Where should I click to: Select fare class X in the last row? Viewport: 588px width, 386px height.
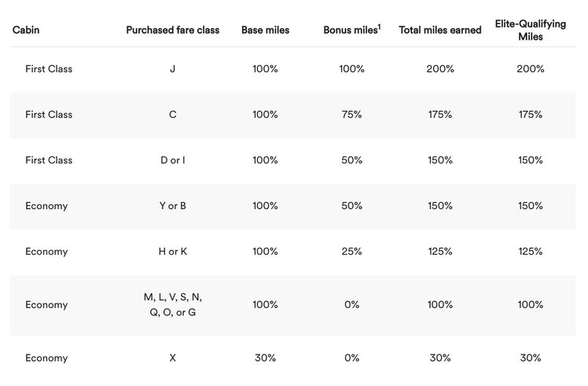click(172, 358)
